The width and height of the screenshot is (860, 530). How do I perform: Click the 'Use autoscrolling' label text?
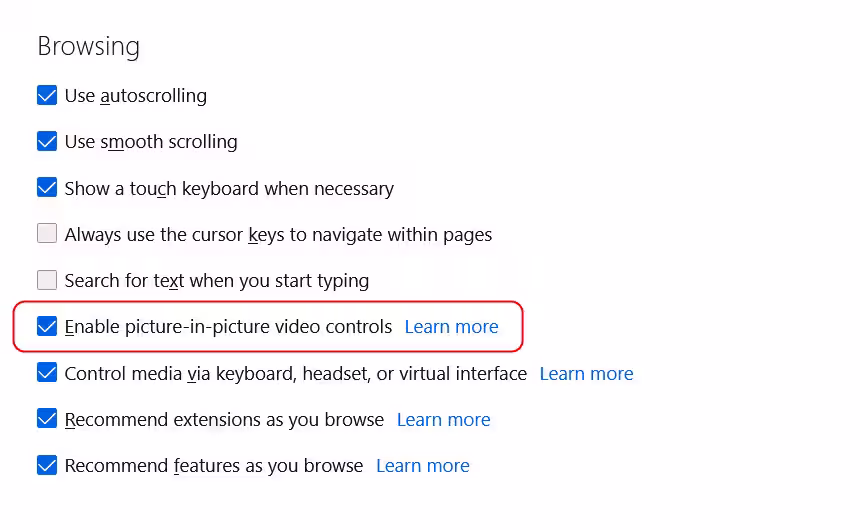[x=136, y=96]
